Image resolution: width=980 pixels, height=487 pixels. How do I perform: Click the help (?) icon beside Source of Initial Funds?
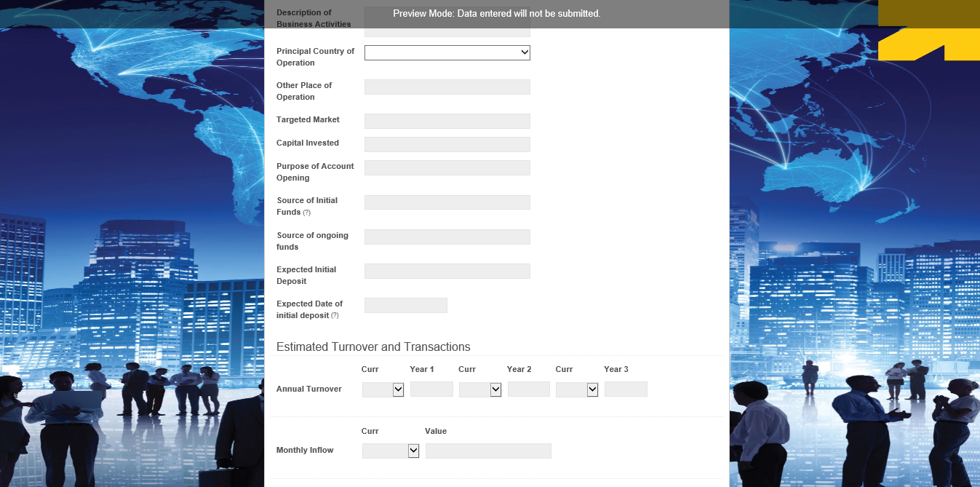click(x=306, y=213)
